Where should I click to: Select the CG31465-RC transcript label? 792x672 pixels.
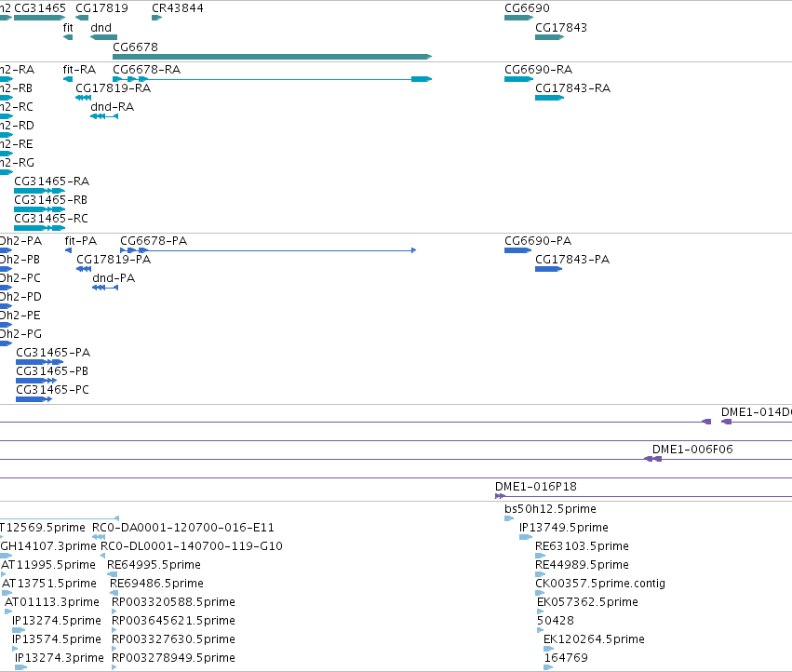[x=51, y=219]
